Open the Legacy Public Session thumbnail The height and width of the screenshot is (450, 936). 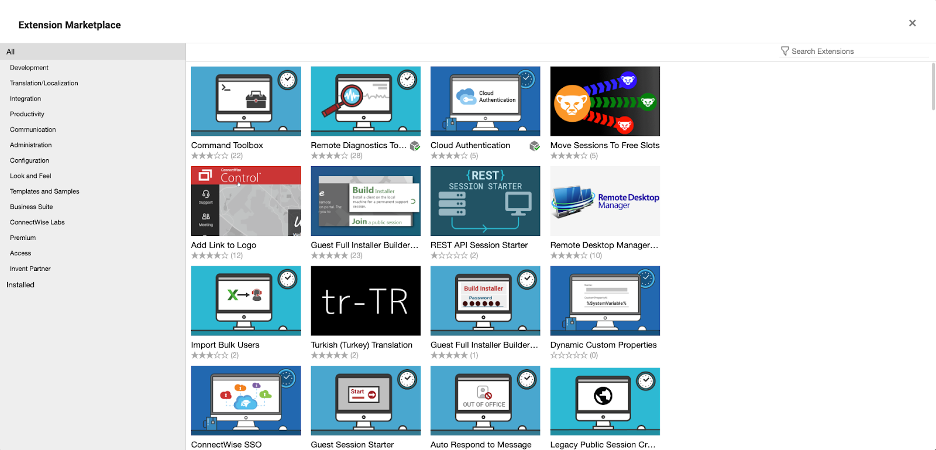pos(605,401)
